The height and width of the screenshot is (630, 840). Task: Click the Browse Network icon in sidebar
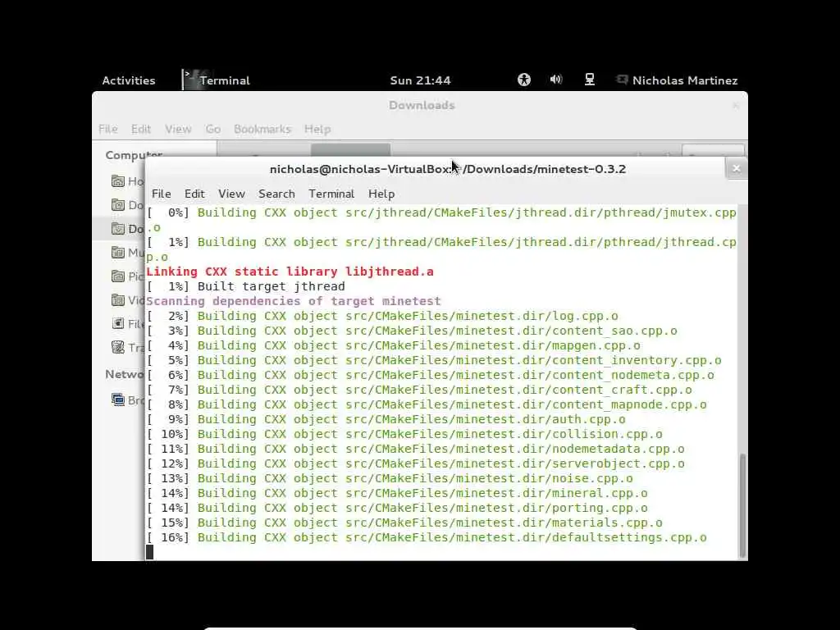pyautogui.click(x=118, y=399)
